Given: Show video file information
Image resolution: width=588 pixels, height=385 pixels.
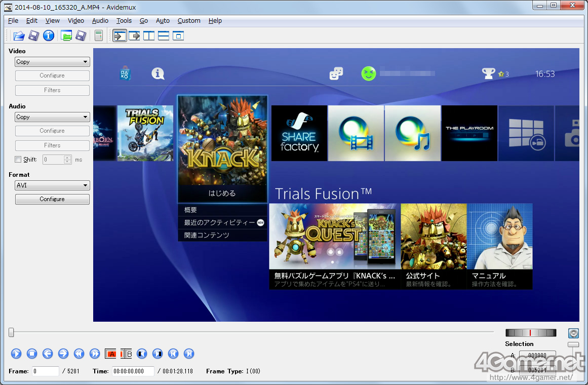Looking at the screenshot, I should click(x=49, y=35).
